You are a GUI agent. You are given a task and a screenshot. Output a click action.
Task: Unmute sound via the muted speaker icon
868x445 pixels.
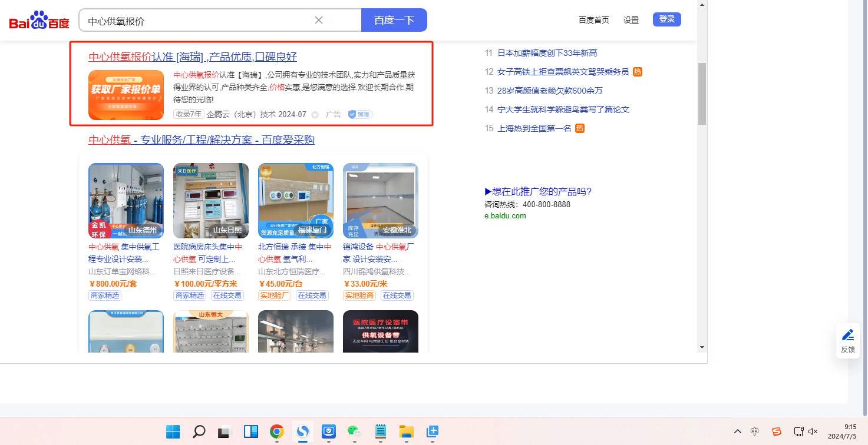coord(813,431)
